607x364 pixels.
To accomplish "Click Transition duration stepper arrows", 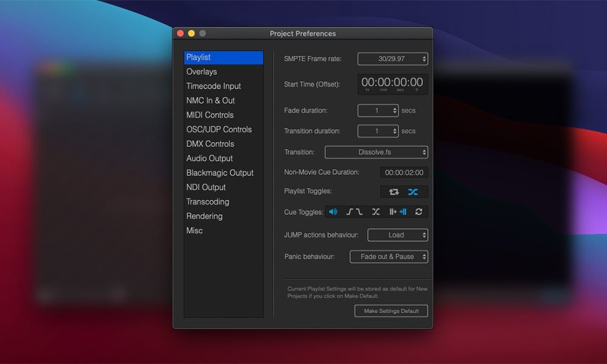I will coord(395,131).
